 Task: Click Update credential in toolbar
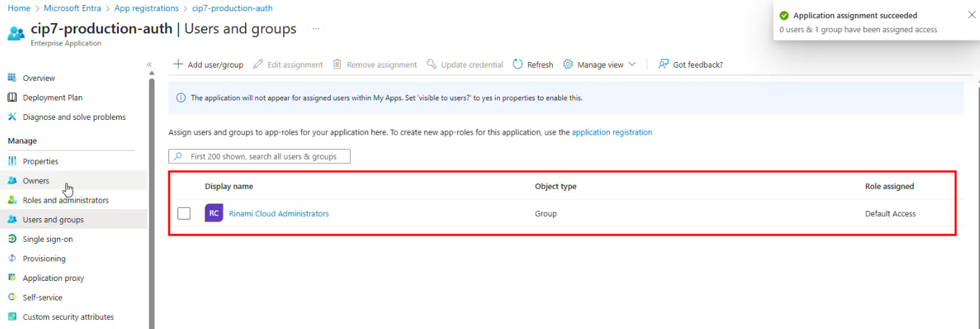click(x=464, y=64)
